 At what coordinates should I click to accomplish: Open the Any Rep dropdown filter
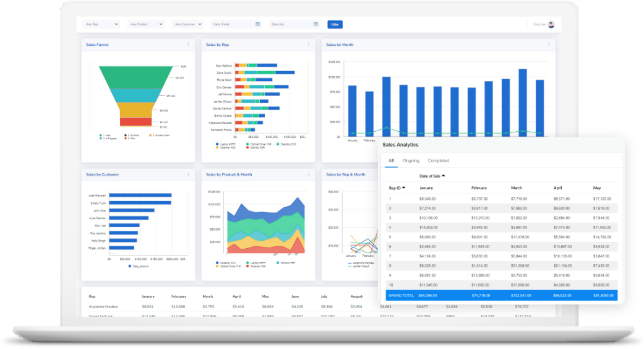[x=101, y=24]
